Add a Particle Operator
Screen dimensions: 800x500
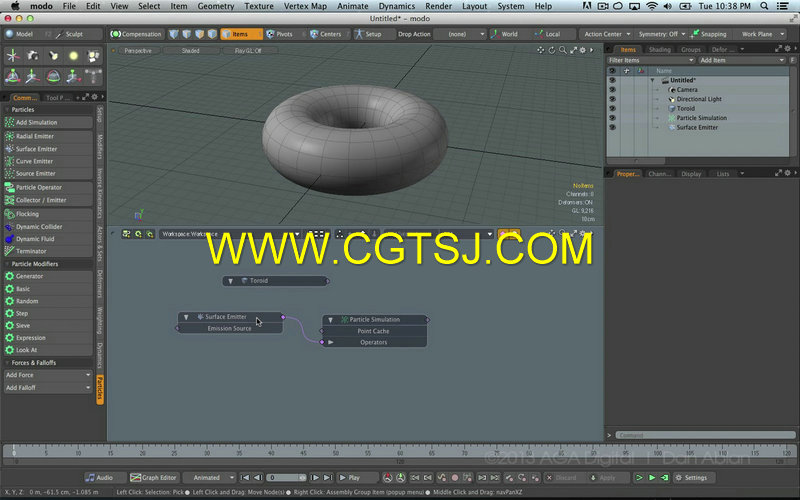pos(48,187)
